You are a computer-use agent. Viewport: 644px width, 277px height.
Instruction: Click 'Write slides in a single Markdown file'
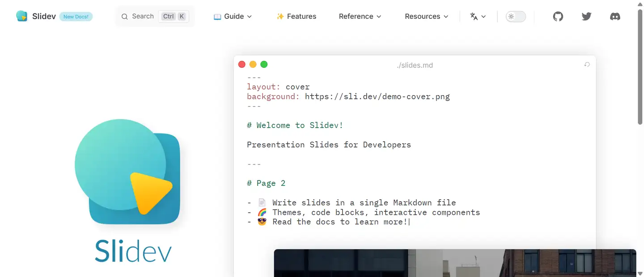(364, 203)
